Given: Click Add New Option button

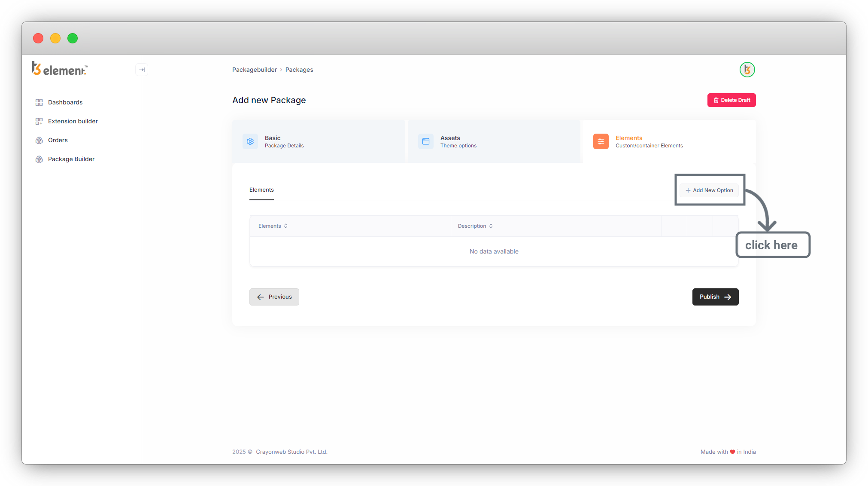Looking at the screenshot, I should [x=709, y=190].
